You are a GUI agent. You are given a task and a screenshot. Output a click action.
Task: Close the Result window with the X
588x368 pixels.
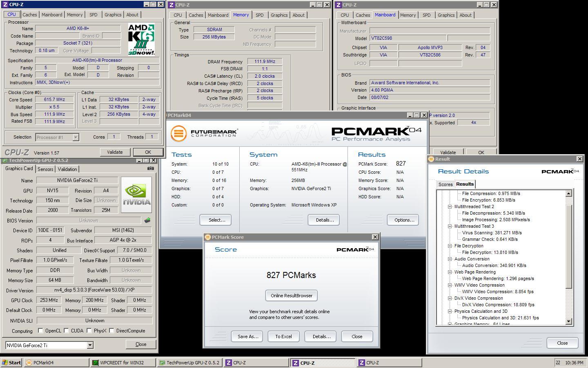(x=579, y=159)
